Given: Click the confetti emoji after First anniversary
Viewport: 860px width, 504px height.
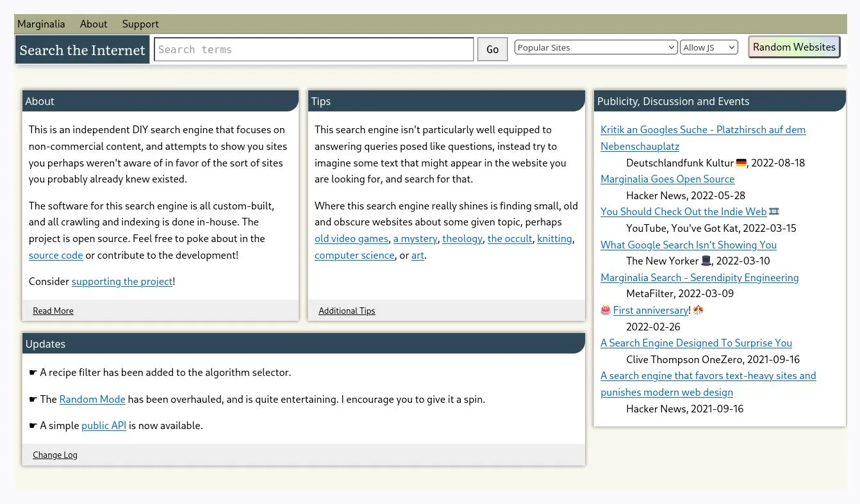Looking at the screenshot, I should click(x=699, y=310).
